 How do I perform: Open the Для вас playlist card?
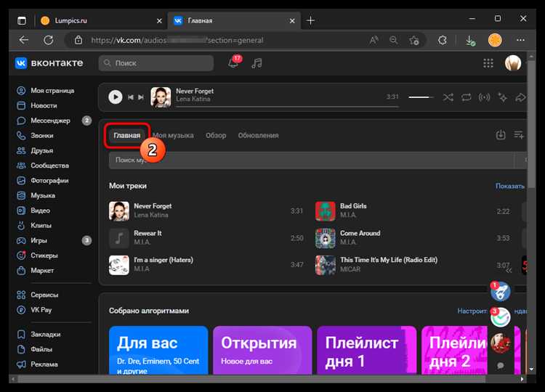coord(158,351)
